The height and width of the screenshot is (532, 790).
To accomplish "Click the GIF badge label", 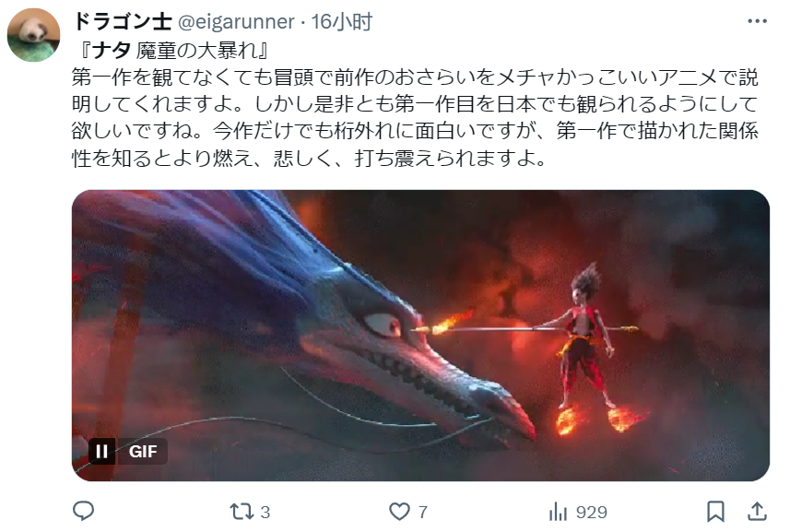I will [x=143, y=451].
